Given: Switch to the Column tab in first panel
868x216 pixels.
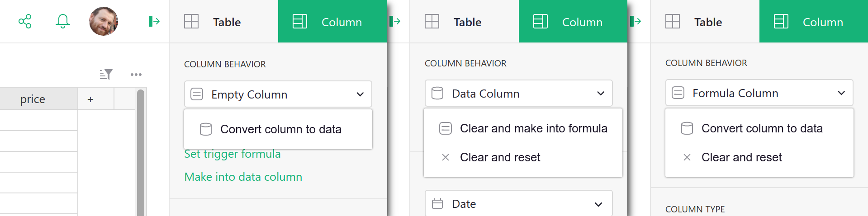Looking at the screenshot, I should 332,22.
